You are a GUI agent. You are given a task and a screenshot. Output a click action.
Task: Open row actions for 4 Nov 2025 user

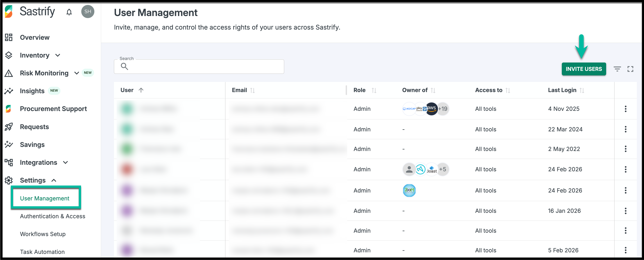[x=625, y=109]
